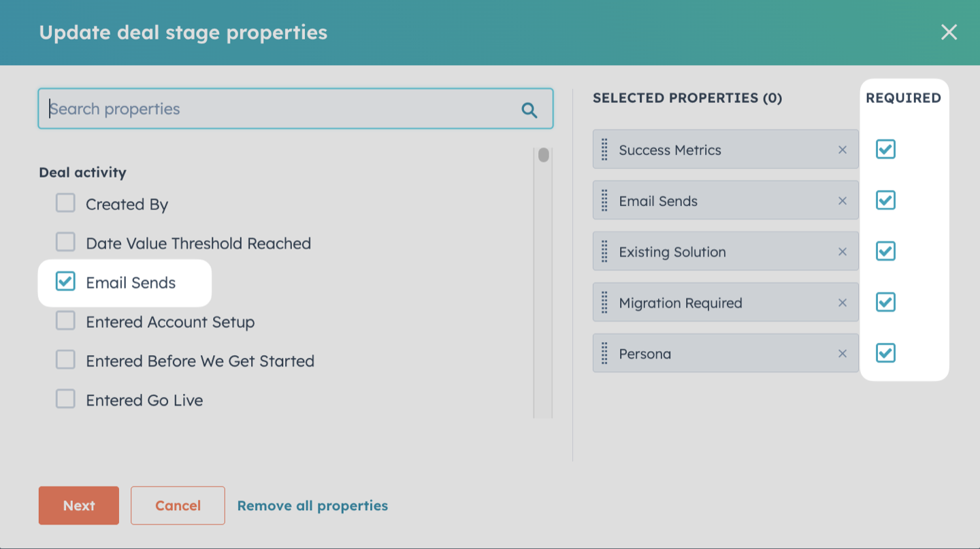Click the x beside Persona
This screenshot has height=549, width=980.
click(x=843, y=354)
